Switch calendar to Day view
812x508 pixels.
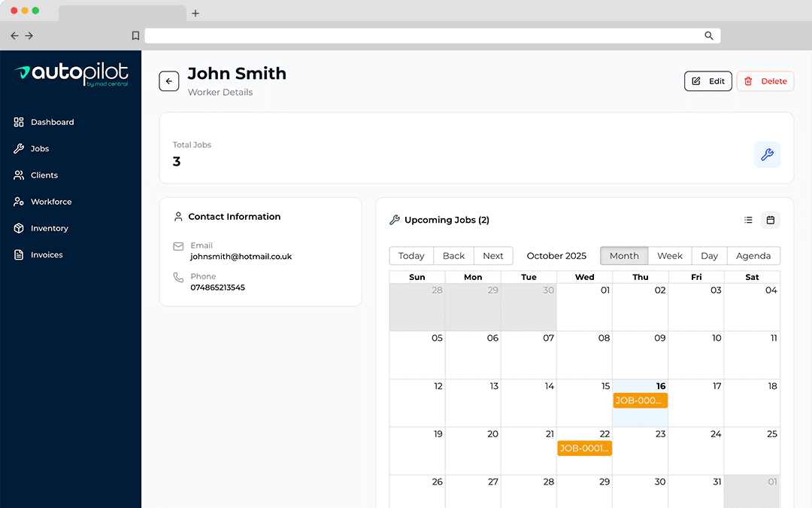click(x=708, y=256)
